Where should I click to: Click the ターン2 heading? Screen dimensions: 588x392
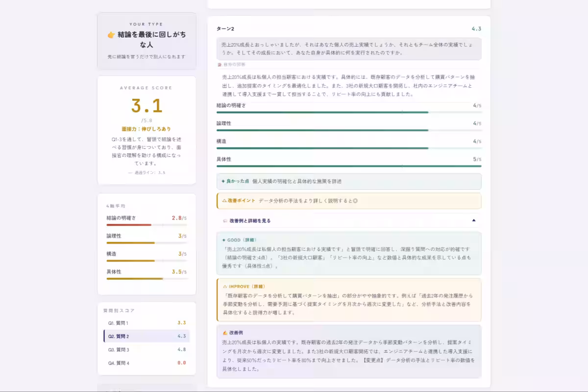click(x=225, y=29)
